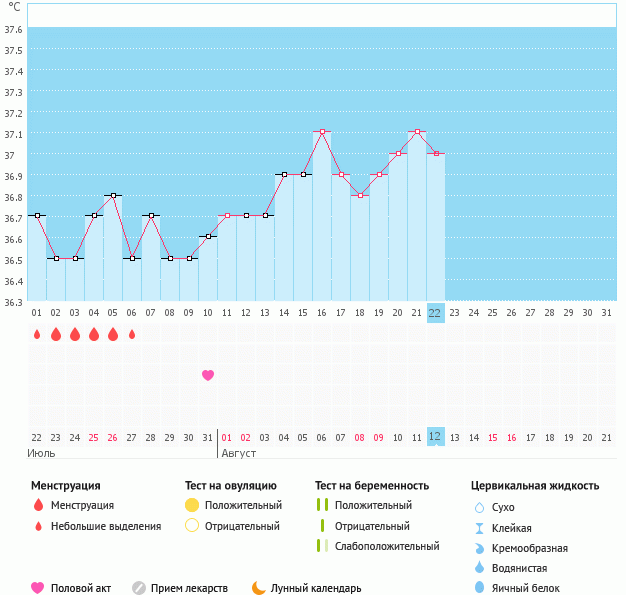Click the pink heart legend icon for Половой акт
This screenshot has height=595, width=626.
click(38, 588)
